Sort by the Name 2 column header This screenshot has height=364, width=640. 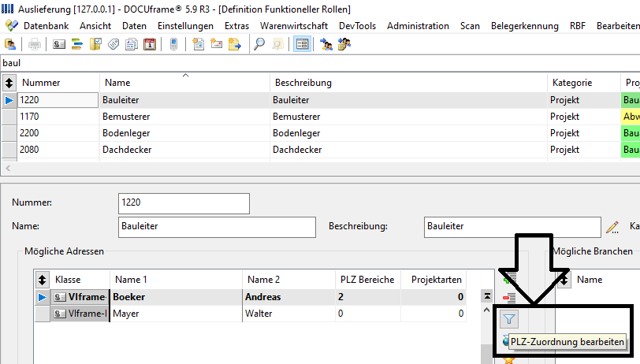tap(288, 280)
